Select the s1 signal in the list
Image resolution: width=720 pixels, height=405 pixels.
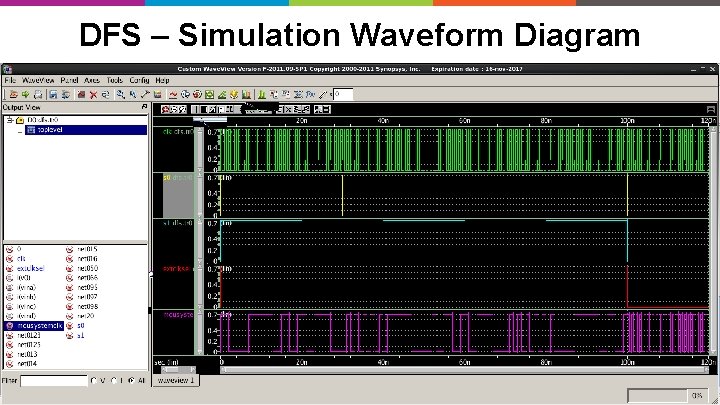point(81,335)
